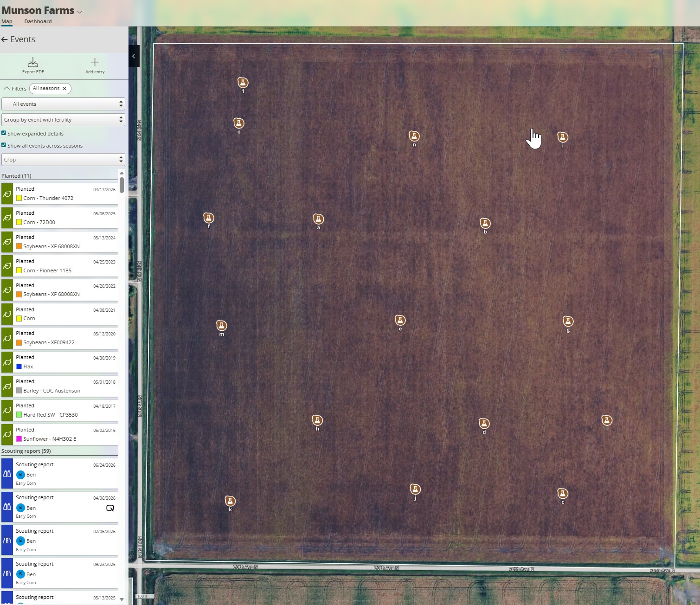Screen dimensions: 700x605
Task: Open Planted Sunflower - N4H302 E event
Action: coord(60,434)
